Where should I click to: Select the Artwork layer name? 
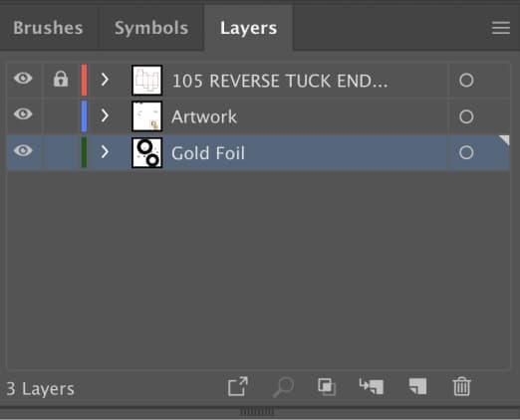point(204,116)
